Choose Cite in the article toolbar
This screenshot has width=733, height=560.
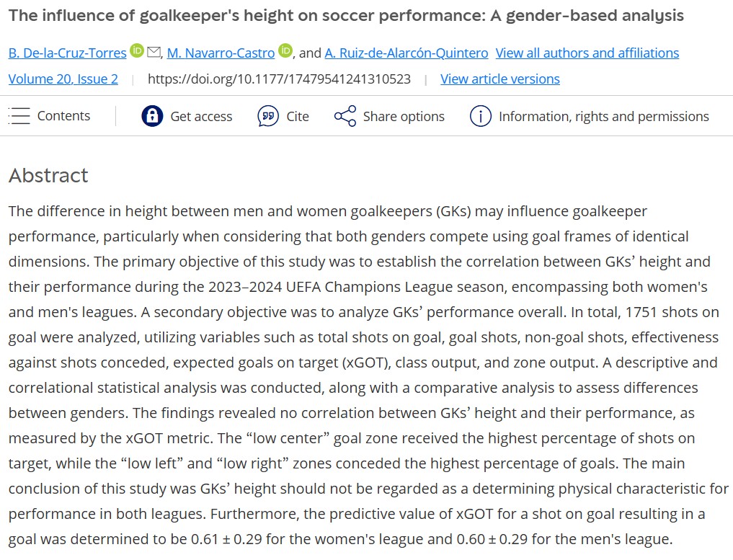[x=283, y=116]
